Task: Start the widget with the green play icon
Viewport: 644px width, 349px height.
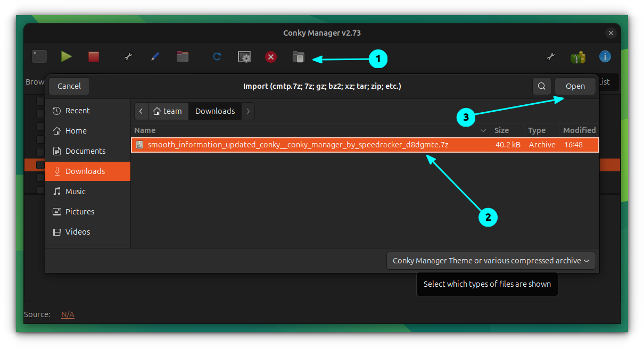Action: coord(67,56)
